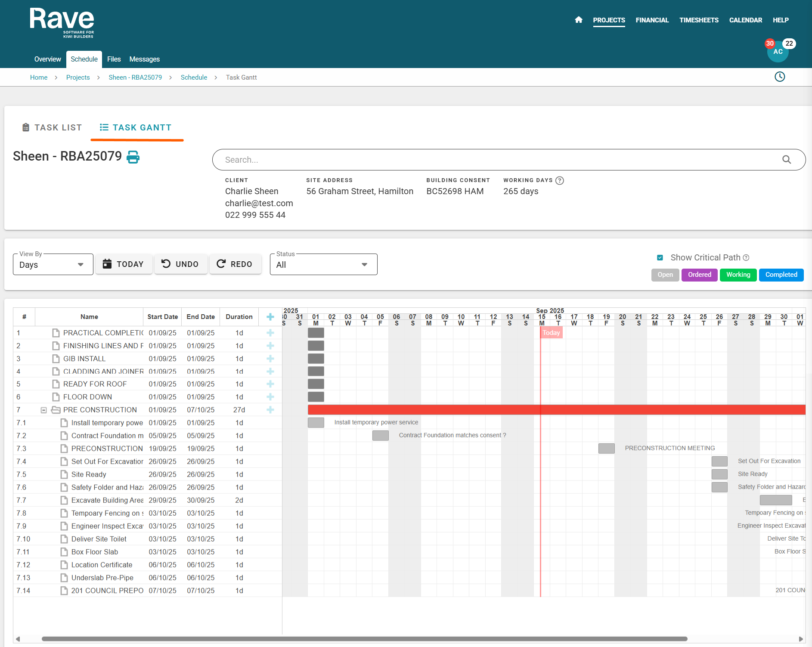812x647 pixels.
Task: Click document icon of Site Ready task
Action: click(64, 474)
